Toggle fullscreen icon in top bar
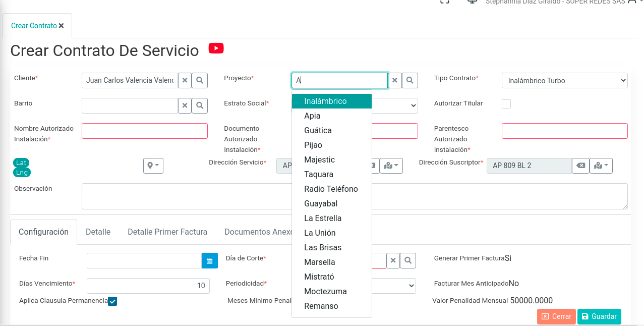The height and width of the screenshot is (326, 644). click(445, 2)
